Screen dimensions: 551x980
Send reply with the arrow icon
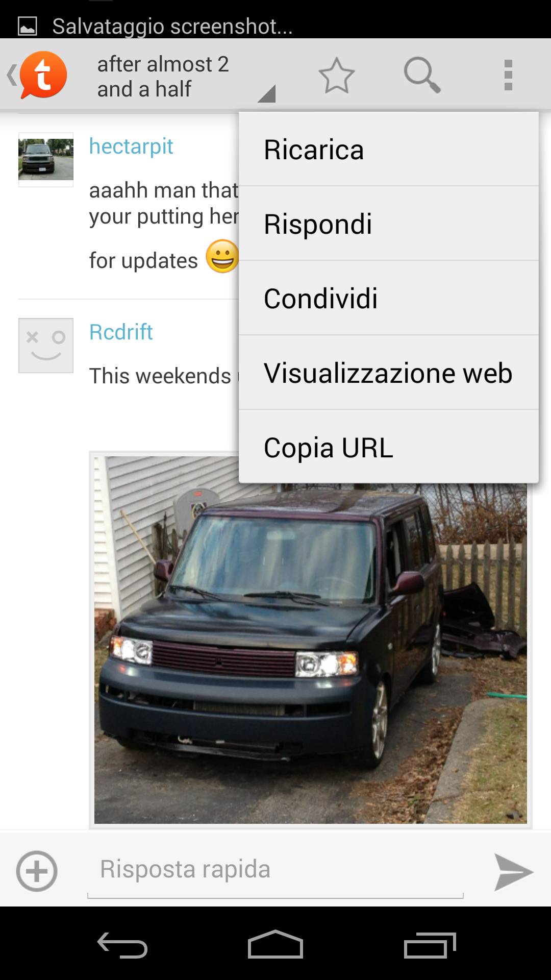(513, 872)
